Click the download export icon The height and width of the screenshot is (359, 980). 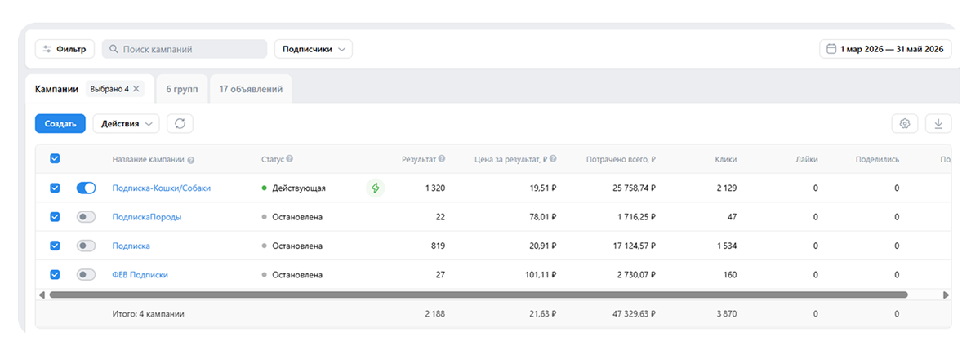pyautogui.click(x=938, y=123)
